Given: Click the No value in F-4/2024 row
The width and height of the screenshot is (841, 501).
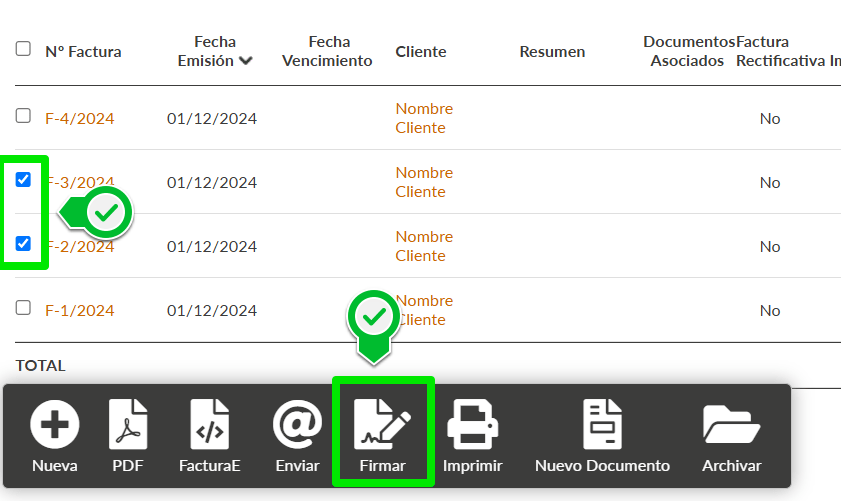Looking at the screenshot, I should tap(770, 119).
